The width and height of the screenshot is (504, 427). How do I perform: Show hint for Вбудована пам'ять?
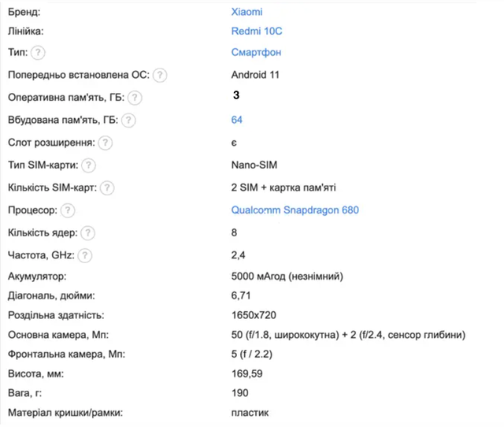pos(128,121)
